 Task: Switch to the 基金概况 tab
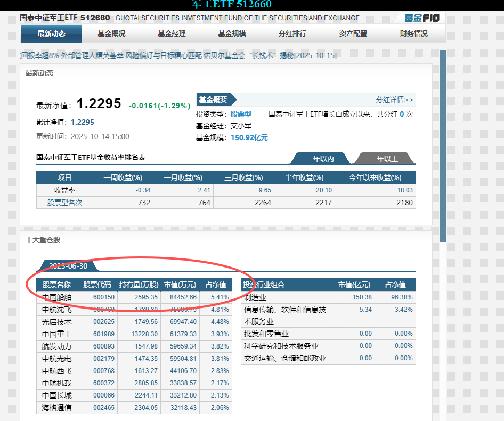point(111,34)
